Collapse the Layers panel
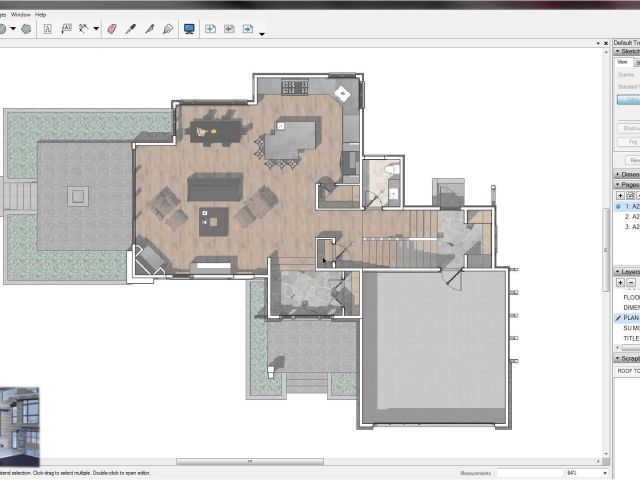640x480 pixels. 617,271
